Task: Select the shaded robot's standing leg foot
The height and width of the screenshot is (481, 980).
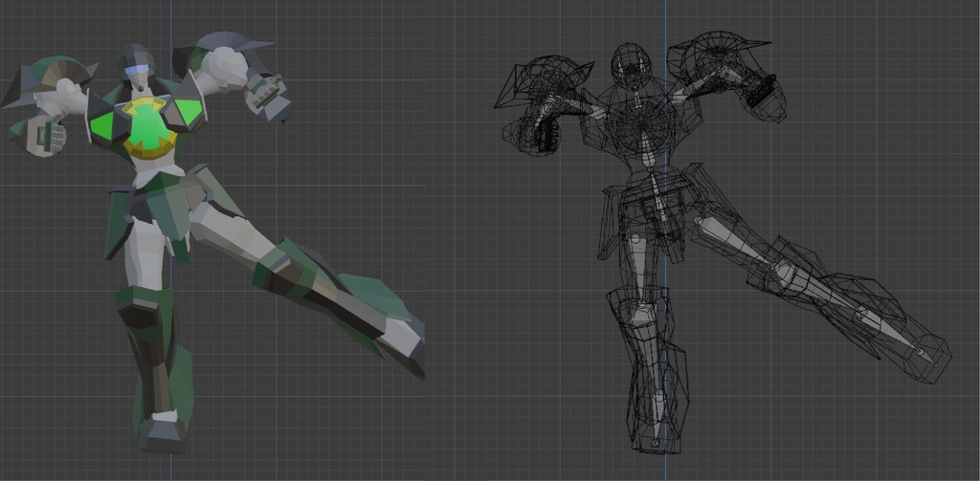Action: 161,431
